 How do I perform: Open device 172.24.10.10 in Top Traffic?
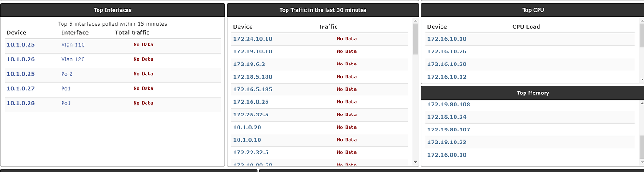[252, 39]
